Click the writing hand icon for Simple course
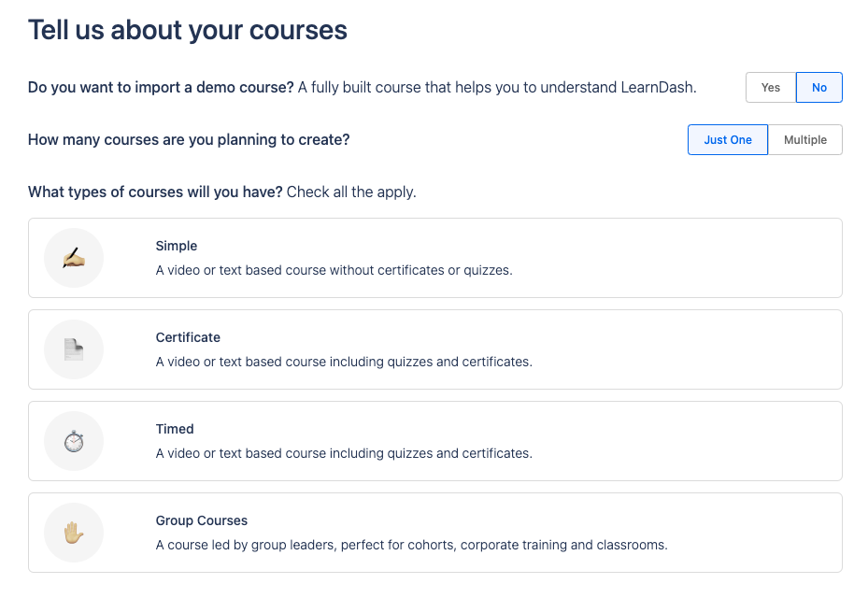This screenshot has width=868, height=598. [x=74, y=258]
